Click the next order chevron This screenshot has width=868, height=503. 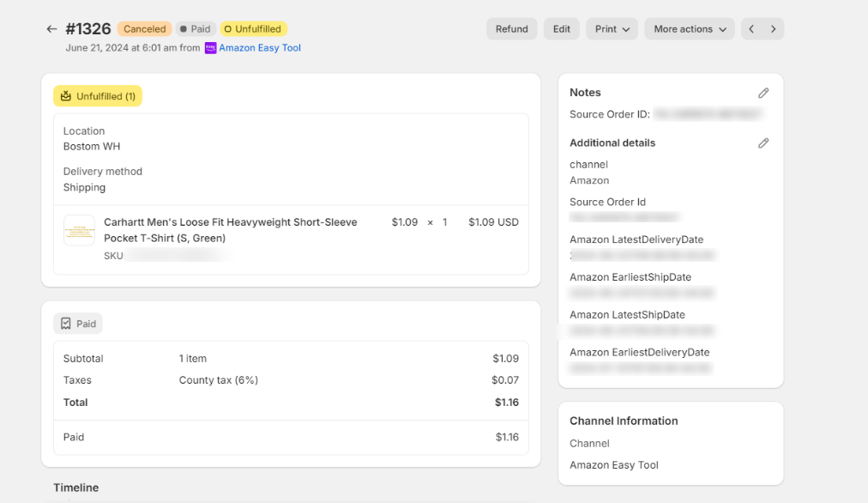click(773, 28)
